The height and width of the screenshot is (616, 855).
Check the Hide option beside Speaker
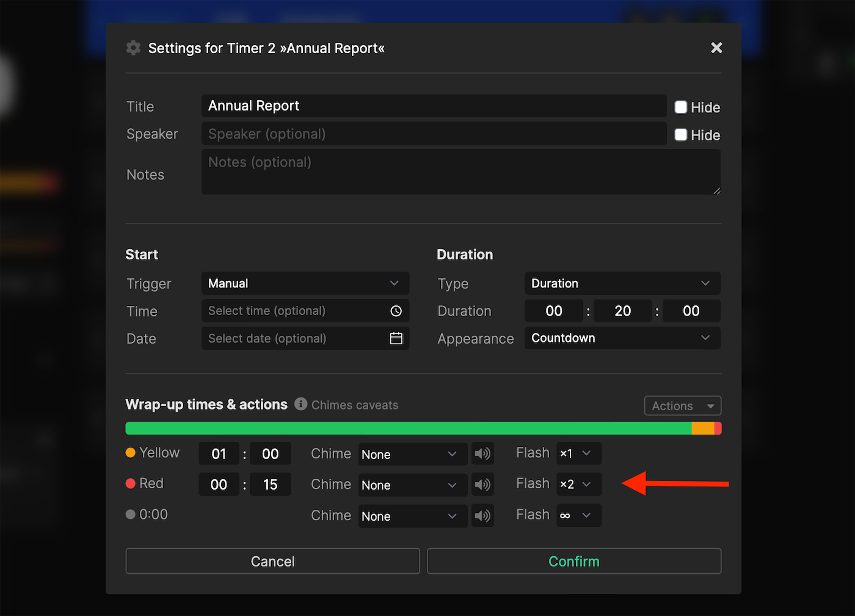(x=680, y=135)
